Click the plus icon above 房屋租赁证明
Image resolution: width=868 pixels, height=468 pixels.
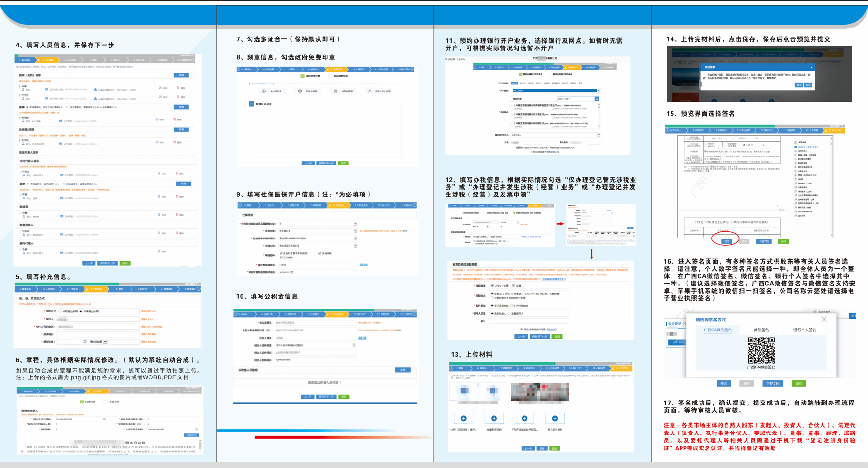point(494,418)
